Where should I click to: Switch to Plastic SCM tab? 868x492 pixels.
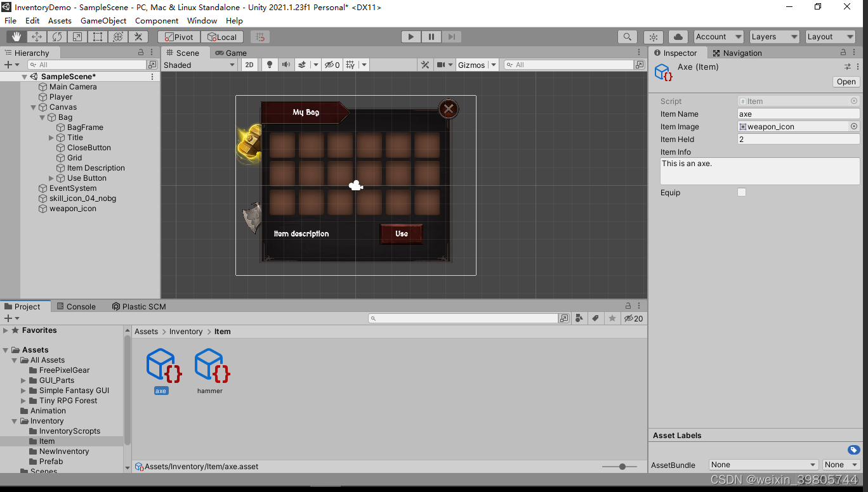pyautogui.click(x=139, y=306)
